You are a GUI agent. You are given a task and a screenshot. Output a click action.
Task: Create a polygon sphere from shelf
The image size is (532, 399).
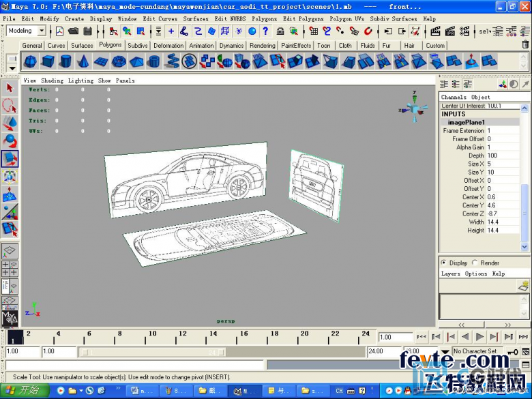click(x=31, y=61)
